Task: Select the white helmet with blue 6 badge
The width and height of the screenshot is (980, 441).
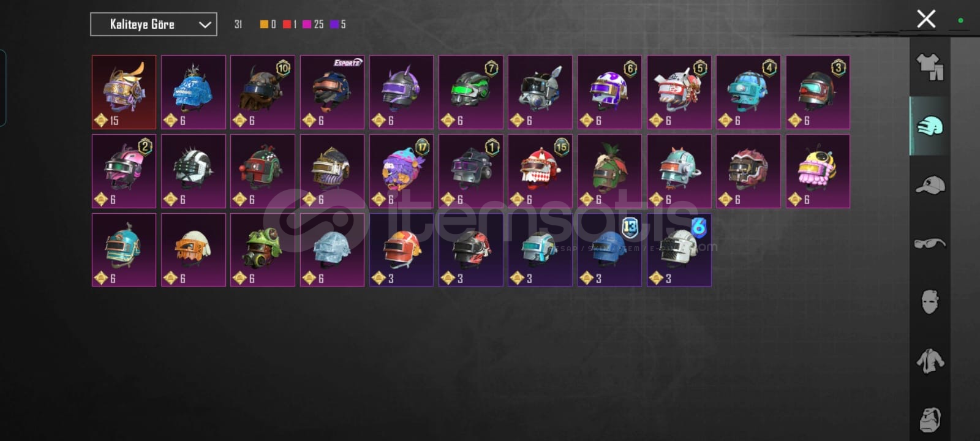Action: (679, 250)
